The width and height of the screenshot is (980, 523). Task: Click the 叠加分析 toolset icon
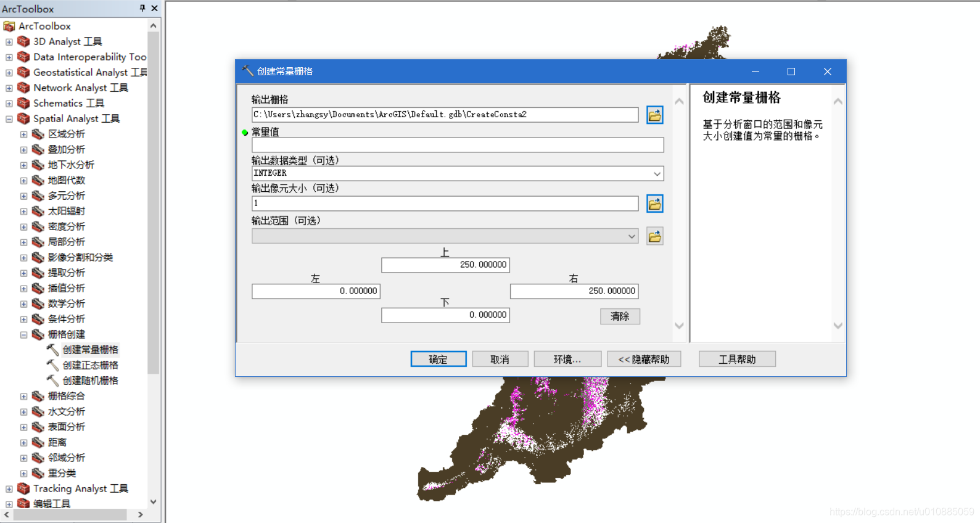tap(38, 149)
